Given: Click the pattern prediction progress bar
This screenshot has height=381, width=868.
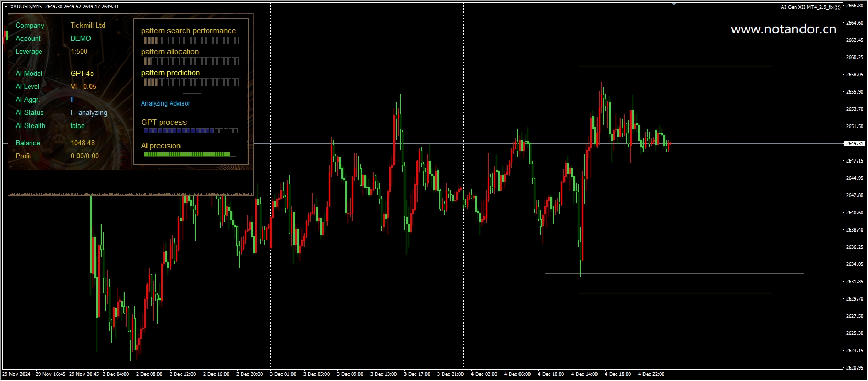Looking at the screenshot, I should tap(191, 83).
